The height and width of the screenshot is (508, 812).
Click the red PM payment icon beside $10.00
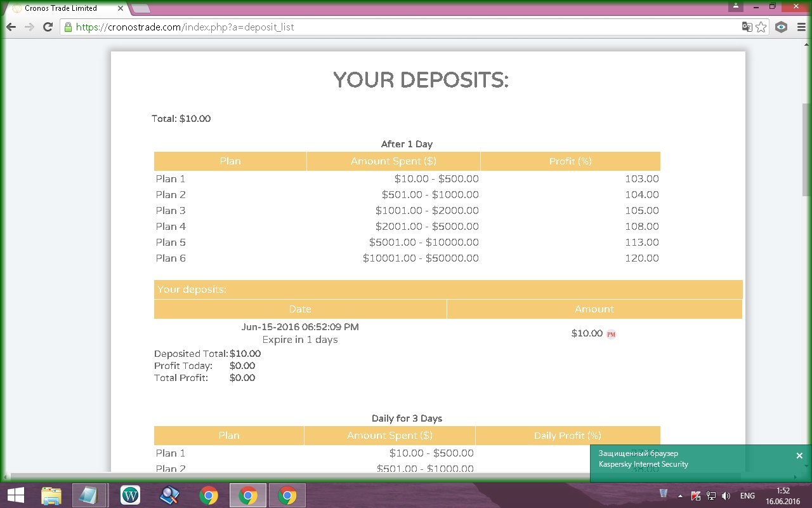click(x=611, y=334)
